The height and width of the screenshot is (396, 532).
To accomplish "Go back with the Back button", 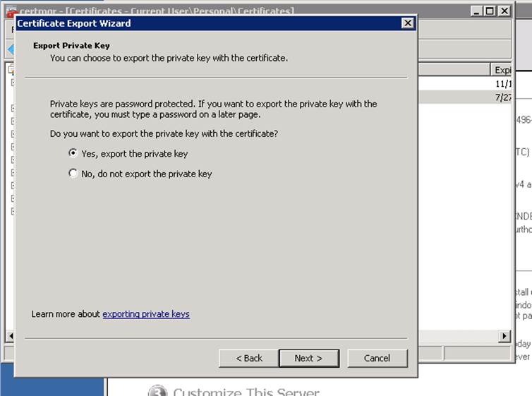I will (x=248, y=358).
